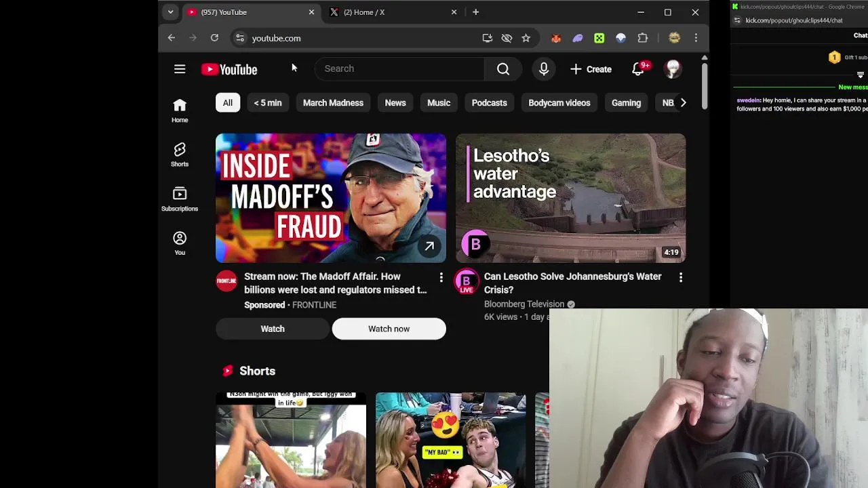Image resolution: width=868 pixels, height=488 pixels.
Task: Click the YouTube logo
Action: tap(229, 69)
